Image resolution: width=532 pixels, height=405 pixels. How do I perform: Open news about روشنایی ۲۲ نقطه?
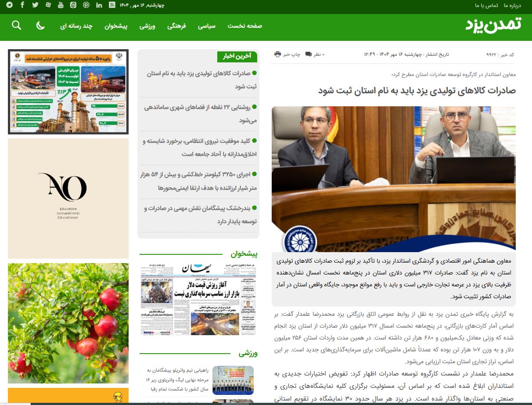tap(200, 113)
